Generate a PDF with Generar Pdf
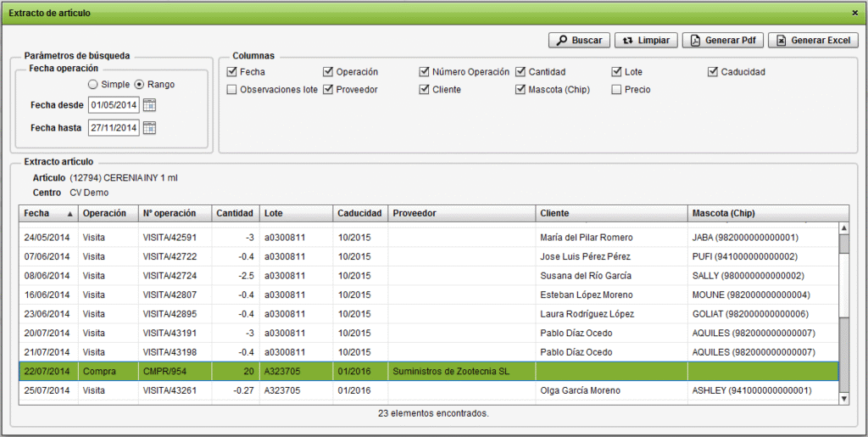This screenshot has height=437, width=868. point(723,40)
